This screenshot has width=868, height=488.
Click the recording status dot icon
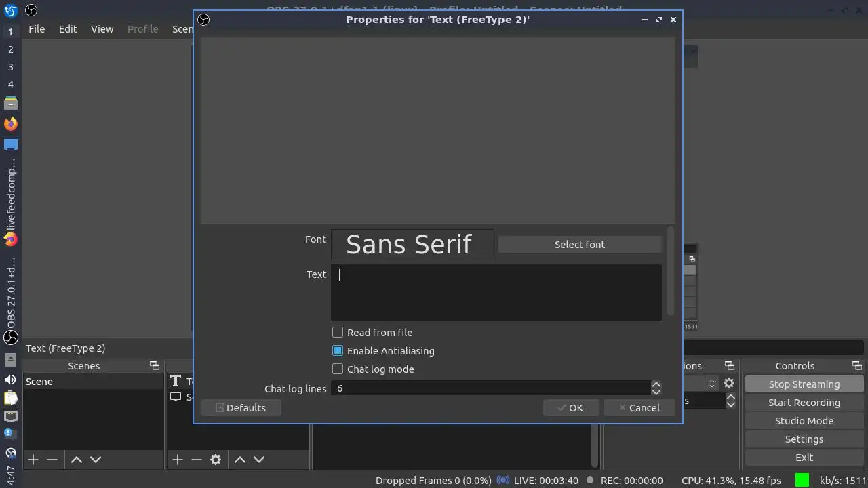coord(590,481)
